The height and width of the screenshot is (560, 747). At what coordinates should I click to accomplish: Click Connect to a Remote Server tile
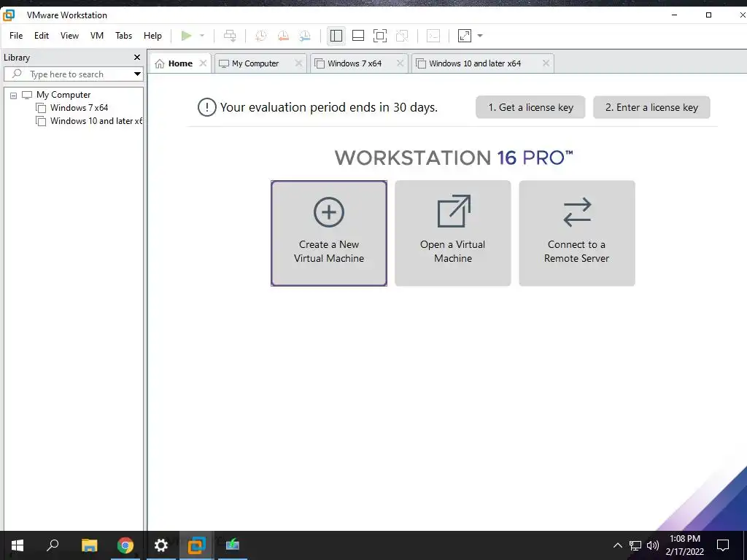pyautogui.click(x=576, y=233)
